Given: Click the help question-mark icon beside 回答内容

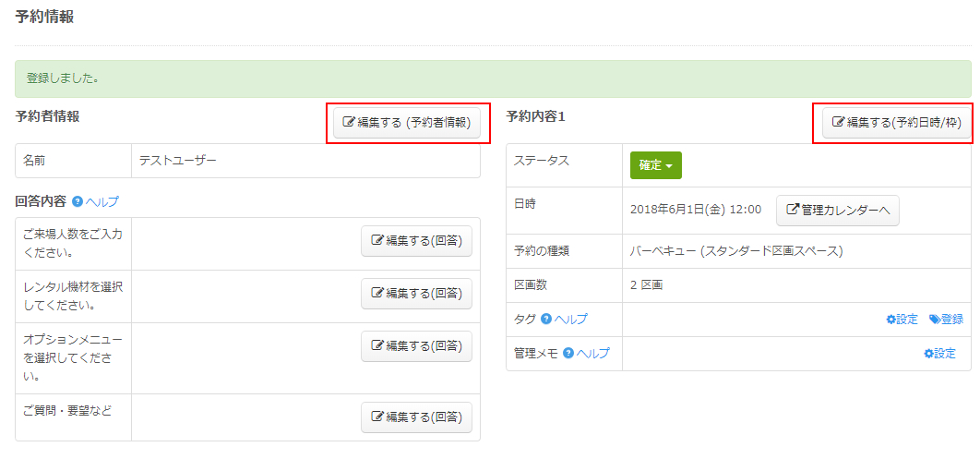Looking at the screenshot, I should click(x=78, y=201).
